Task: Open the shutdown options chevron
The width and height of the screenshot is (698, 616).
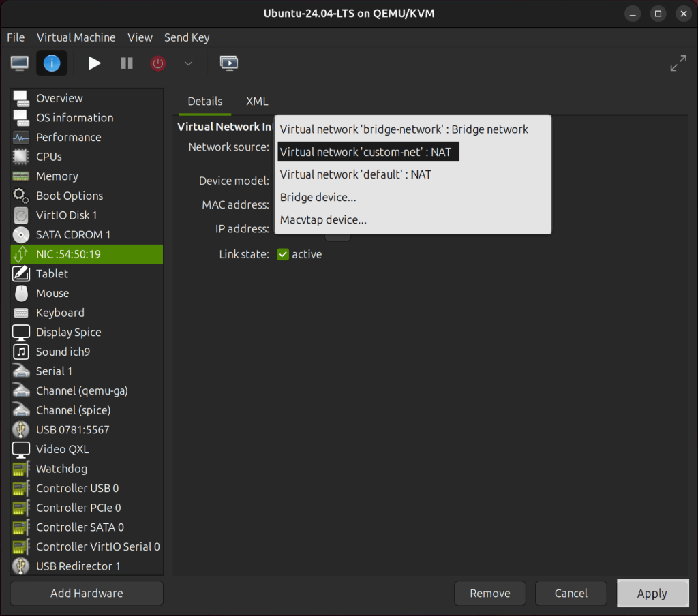Action: (188, 63)
